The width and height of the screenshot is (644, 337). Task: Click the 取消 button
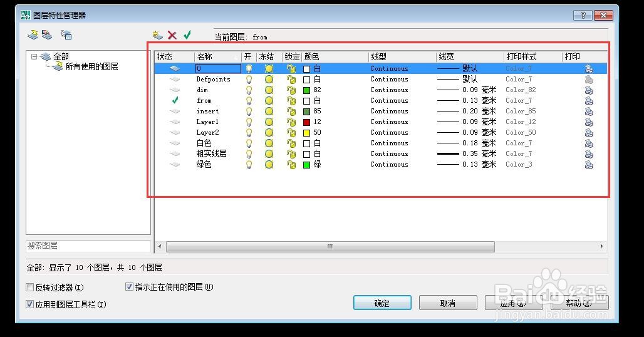pos(448,303)
